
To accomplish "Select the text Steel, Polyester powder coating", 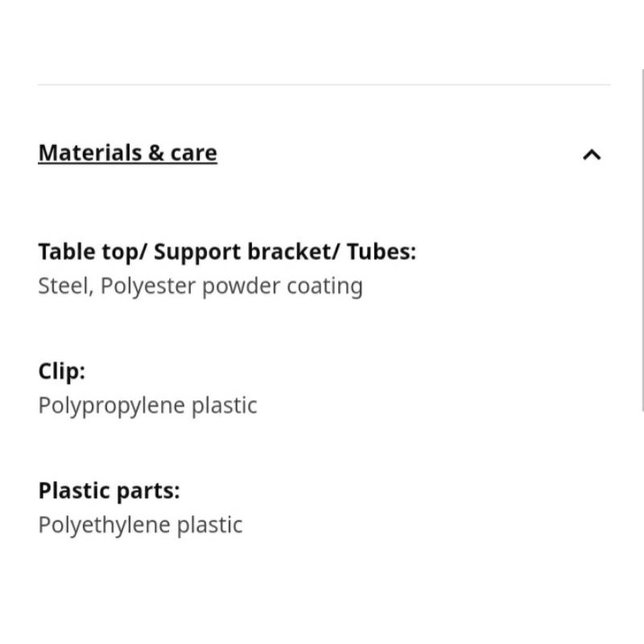I will pyautogui.click(x=200, y=285).
